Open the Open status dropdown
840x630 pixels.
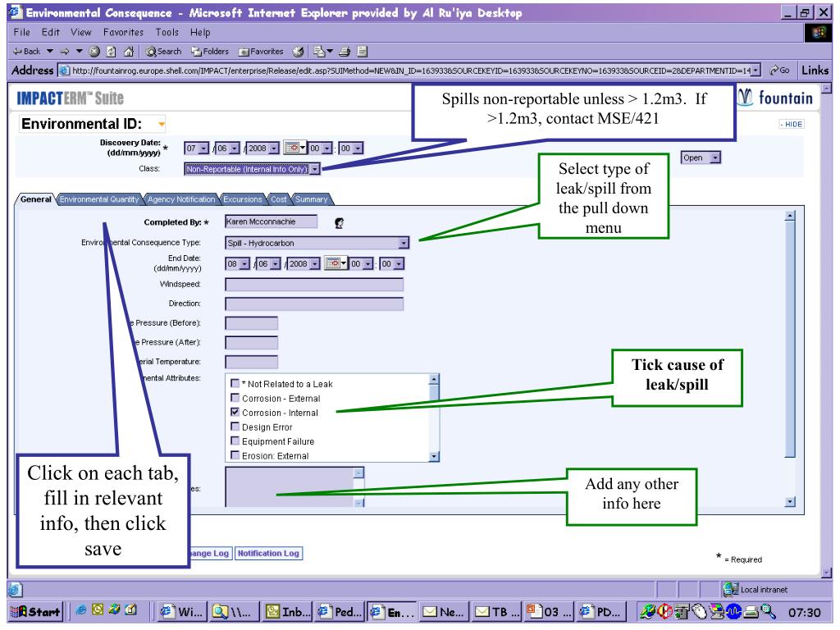point(715,157)
